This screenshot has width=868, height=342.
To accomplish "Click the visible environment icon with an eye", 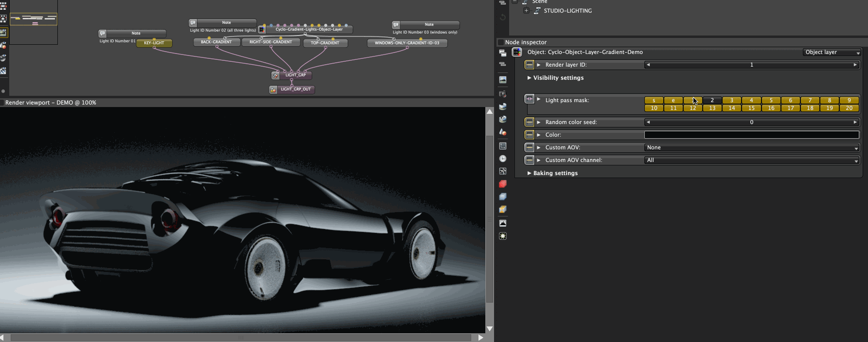I will pos(503,119).
